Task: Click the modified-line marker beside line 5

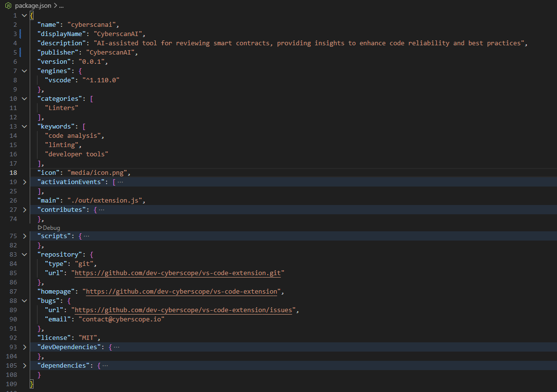Action: [x=20, y=52]
